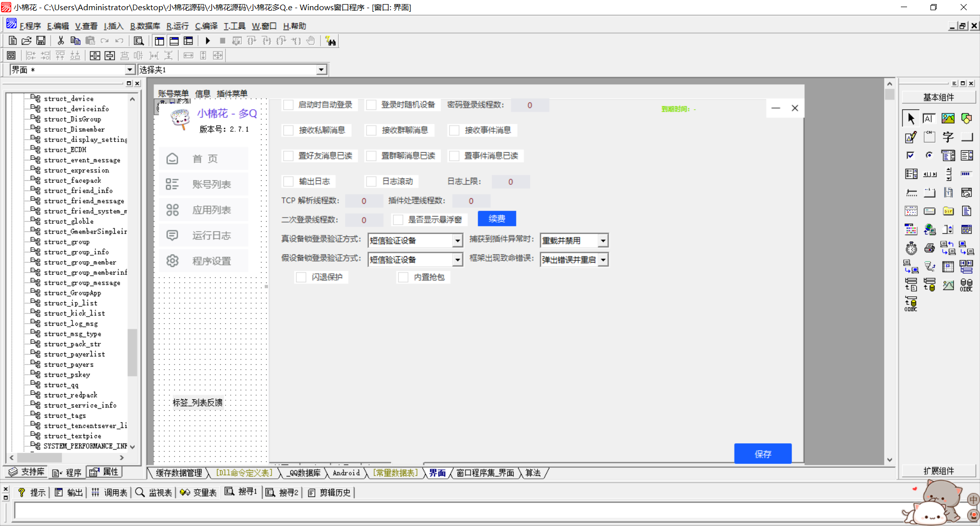This screenshot has width=980, height=526.
Task: Check the 接收群聊消息 checkbox
Action: (x=372, y=130)
